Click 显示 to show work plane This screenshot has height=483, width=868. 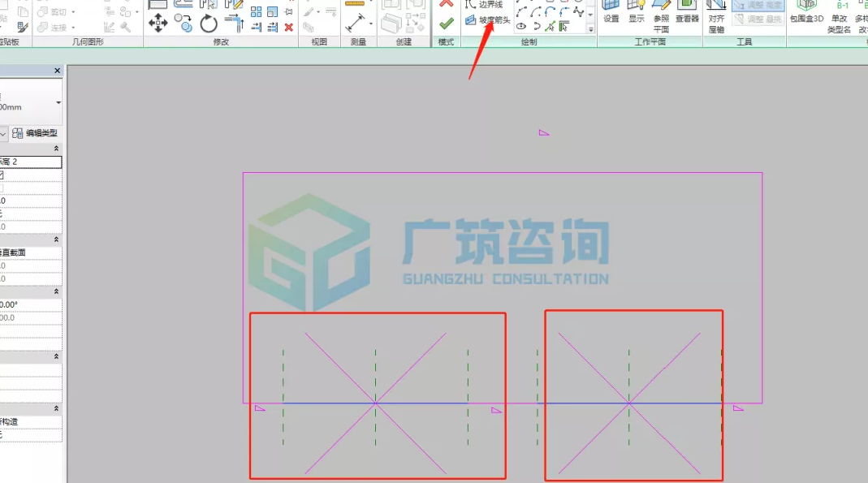(x=636, y=12)
